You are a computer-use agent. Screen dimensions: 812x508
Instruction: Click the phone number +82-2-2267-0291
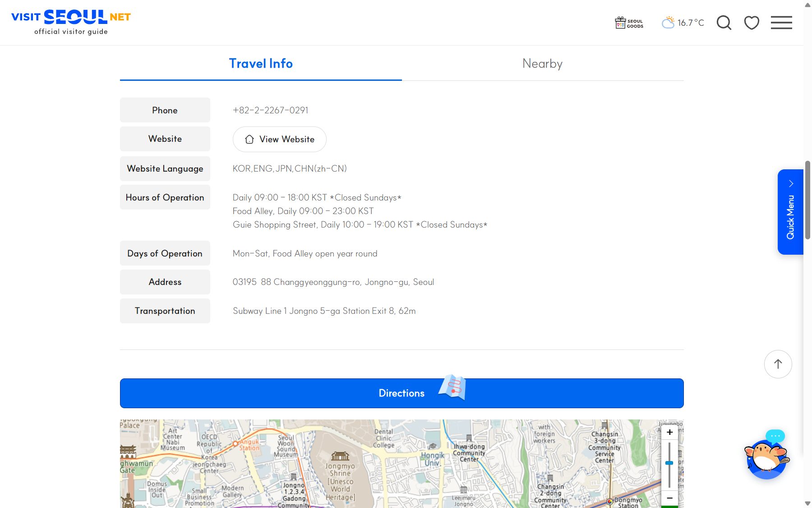point(271,110)
